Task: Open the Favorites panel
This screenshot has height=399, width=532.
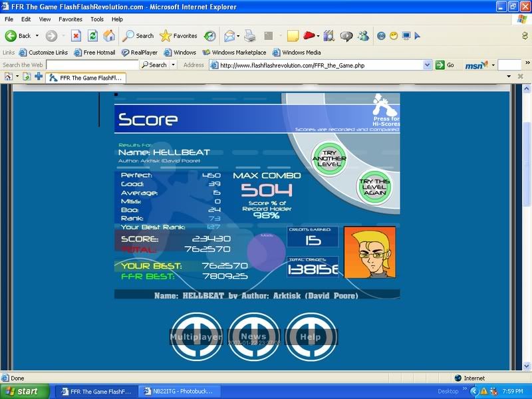Action: click(178, 36)
